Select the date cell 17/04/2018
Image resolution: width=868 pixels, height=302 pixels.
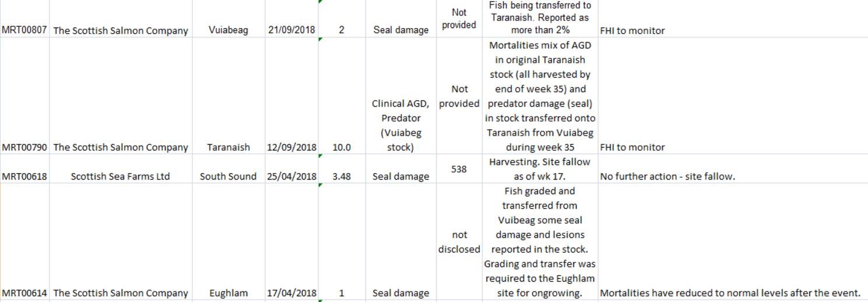point(291,293)
